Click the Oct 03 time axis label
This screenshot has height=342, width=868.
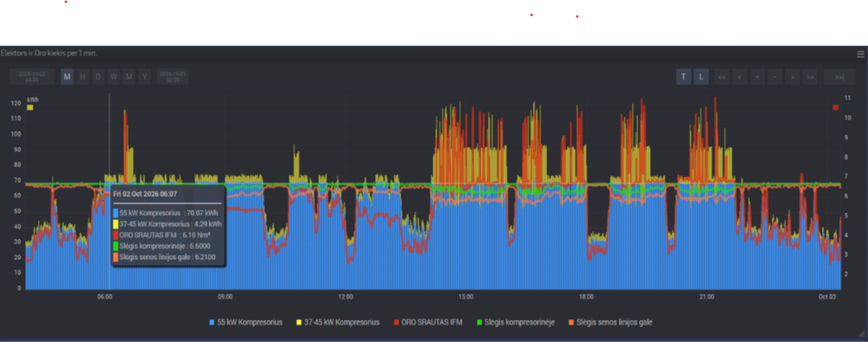pyautogui.click(x=827, y=296)
